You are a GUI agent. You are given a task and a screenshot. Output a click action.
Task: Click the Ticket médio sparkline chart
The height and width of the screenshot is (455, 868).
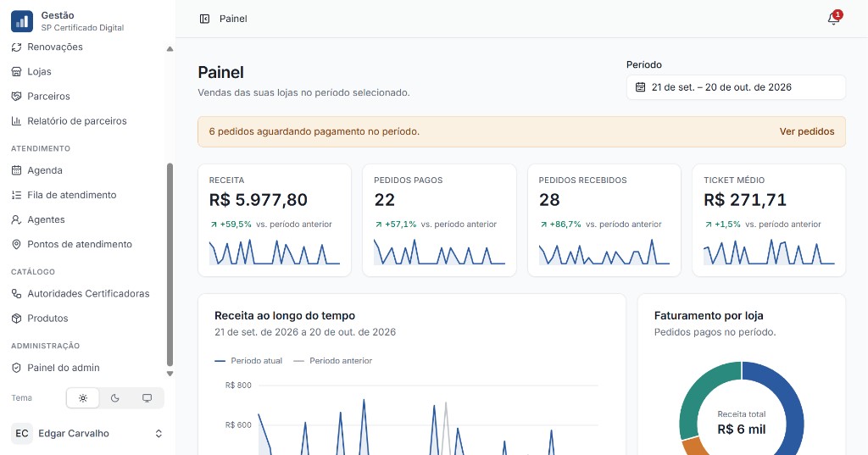tap(769, 252)
